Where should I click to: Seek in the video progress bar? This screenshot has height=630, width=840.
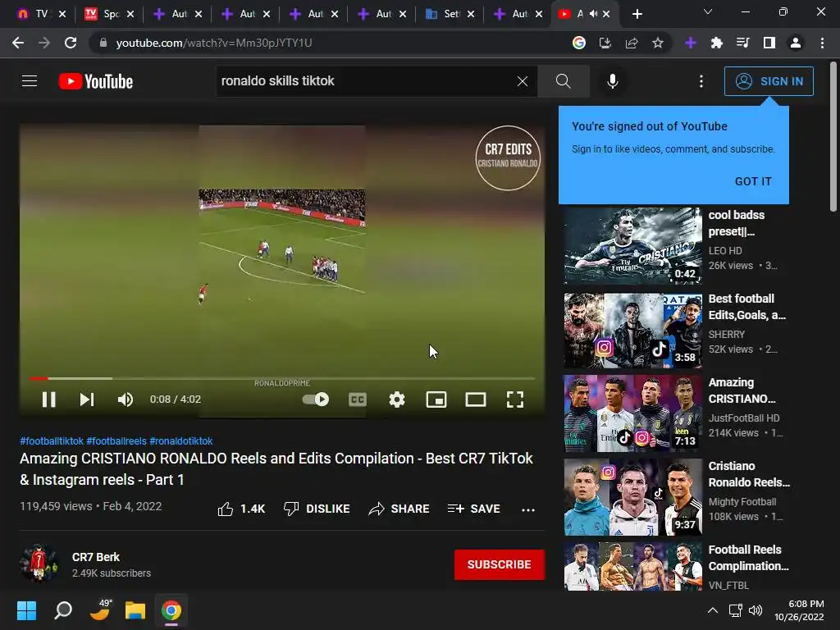282,378
